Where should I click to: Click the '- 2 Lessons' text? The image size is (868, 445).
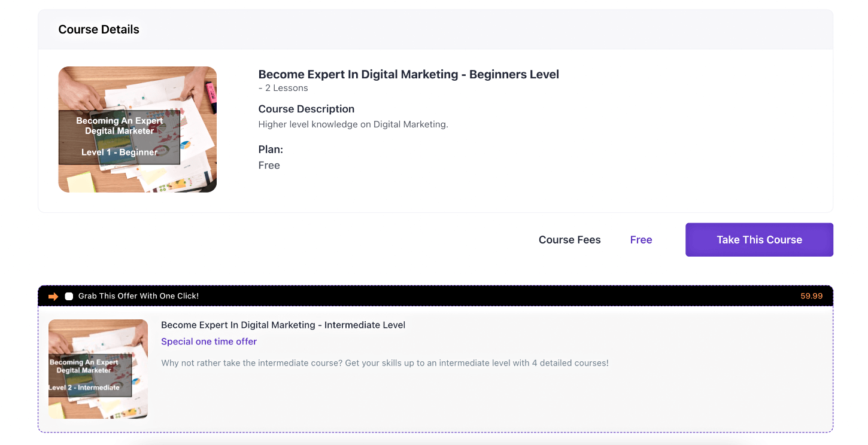click(283, 88)
